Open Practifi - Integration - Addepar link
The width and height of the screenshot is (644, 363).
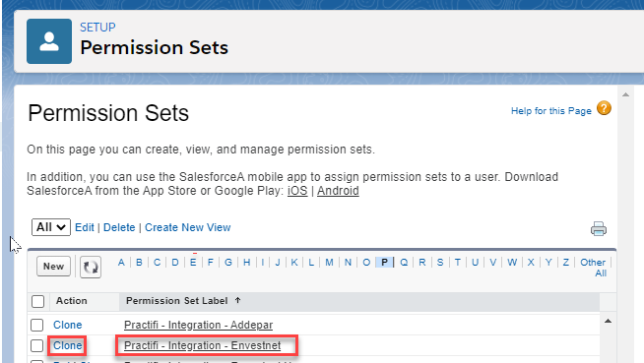pyautogui.click(x=198, y=325)
